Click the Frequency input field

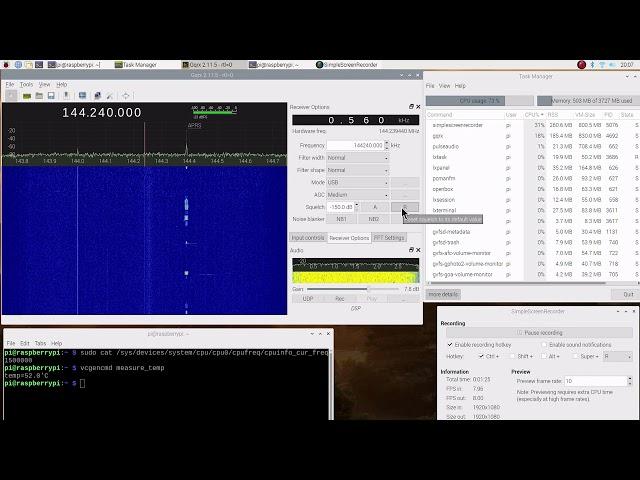coord(355,145)
